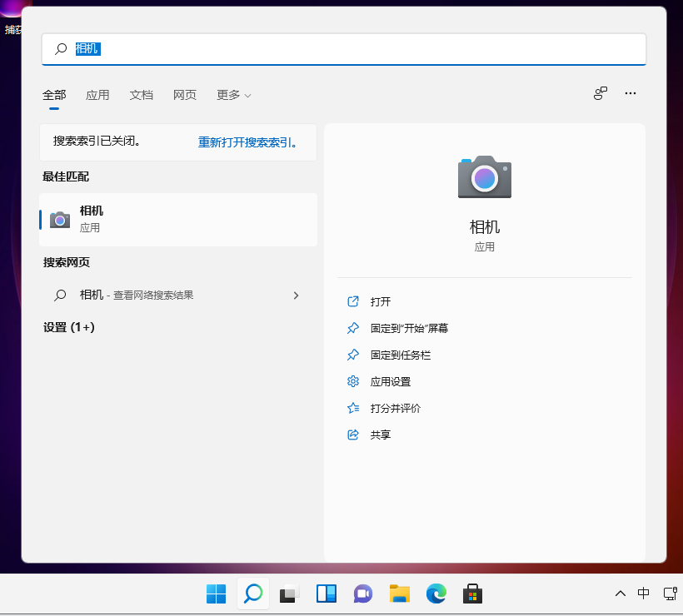Click the 固定到"开始"屏幕 pin icon
The width and height of the screenshot is (683, 616).
tap(353, 328)
